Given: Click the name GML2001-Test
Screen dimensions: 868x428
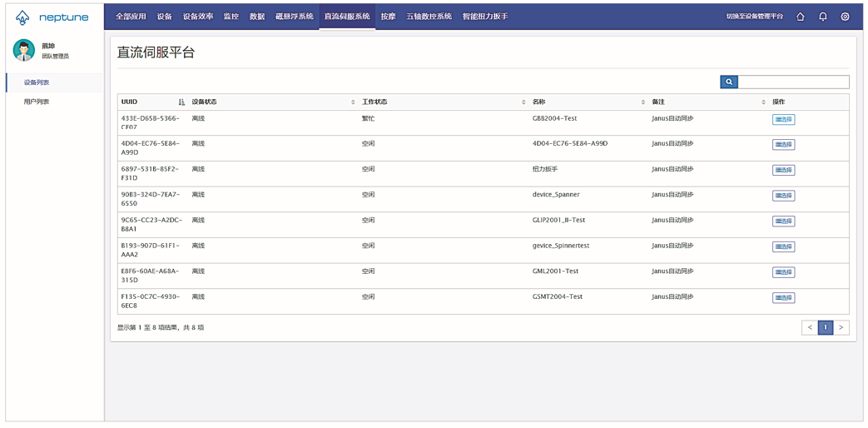Looking at the screenshot, I should pyautogui.click(x=555, y=271).
